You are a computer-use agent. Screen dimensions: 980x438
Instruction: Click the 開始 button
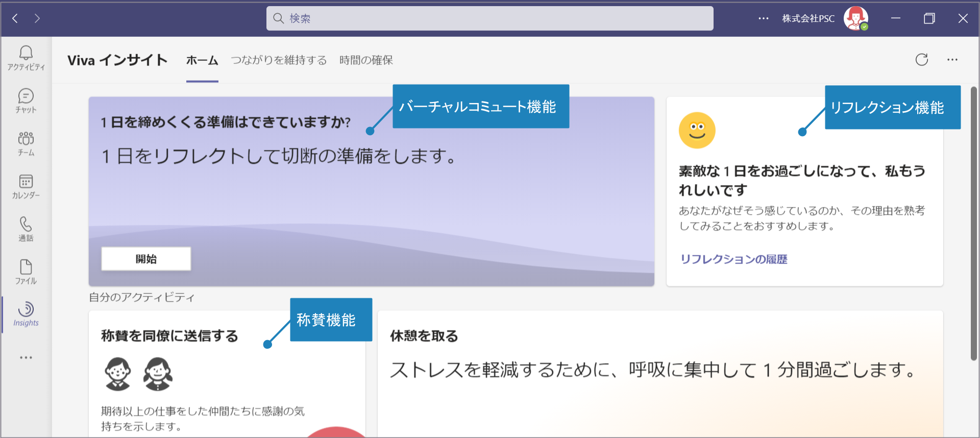pos(146,259)
